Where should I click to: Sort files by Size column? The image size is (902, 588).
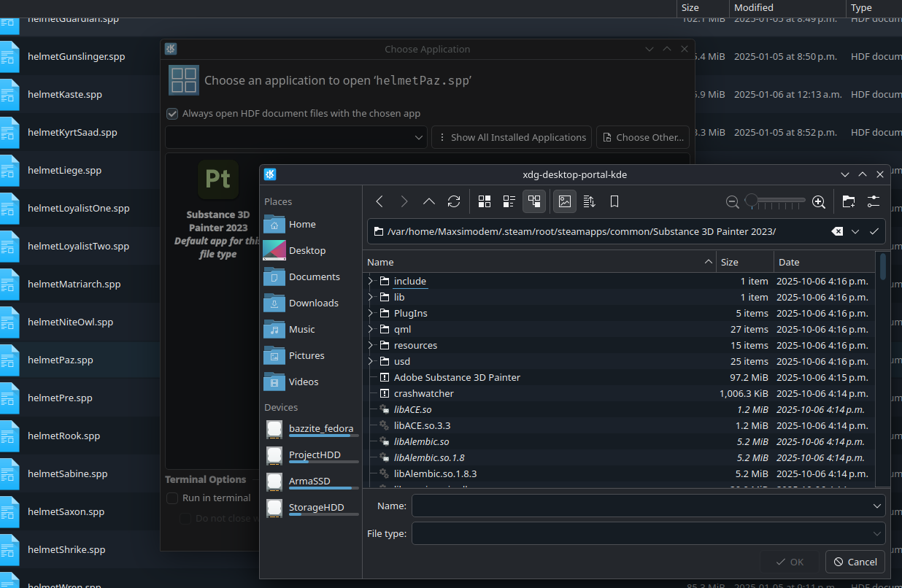[745, 262]
